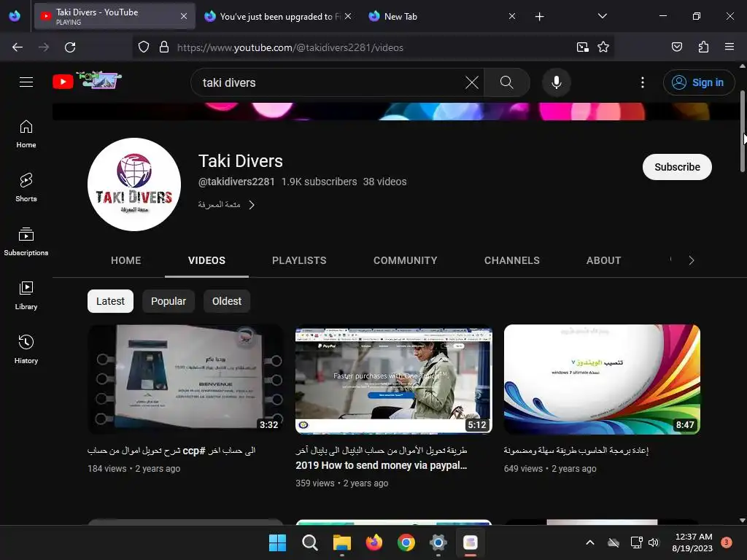Click the YouTube logo
Screen dimensions: 747x560
tap(88, 81)
